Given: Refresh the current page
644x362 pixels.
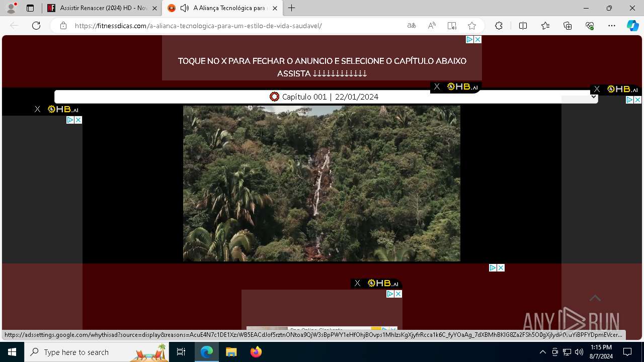Looking at the screenshot, I should click(36, 26).
